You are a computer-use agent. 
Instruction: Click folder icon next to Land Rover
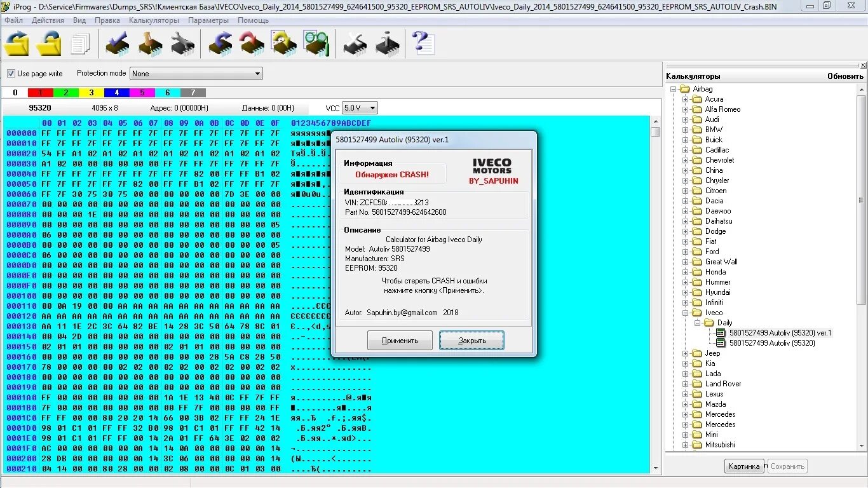click(x=697, y=384)
